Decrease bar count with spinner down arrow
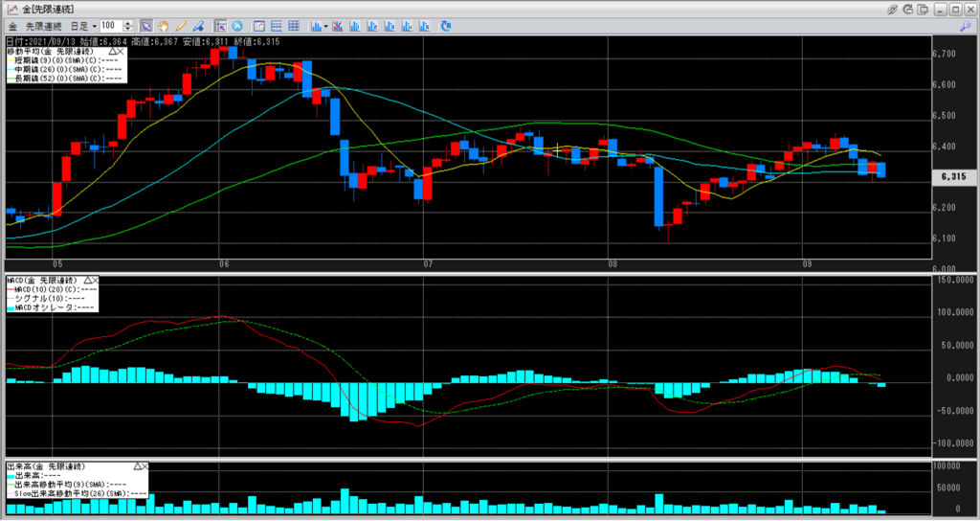The image size is (980, 521). [128, 29]
